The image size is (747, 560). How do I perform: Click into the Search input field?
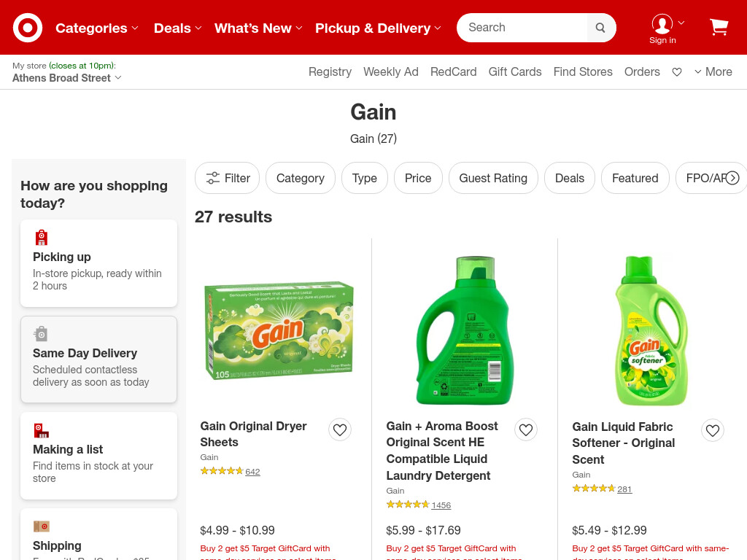(x=523, y=28)
